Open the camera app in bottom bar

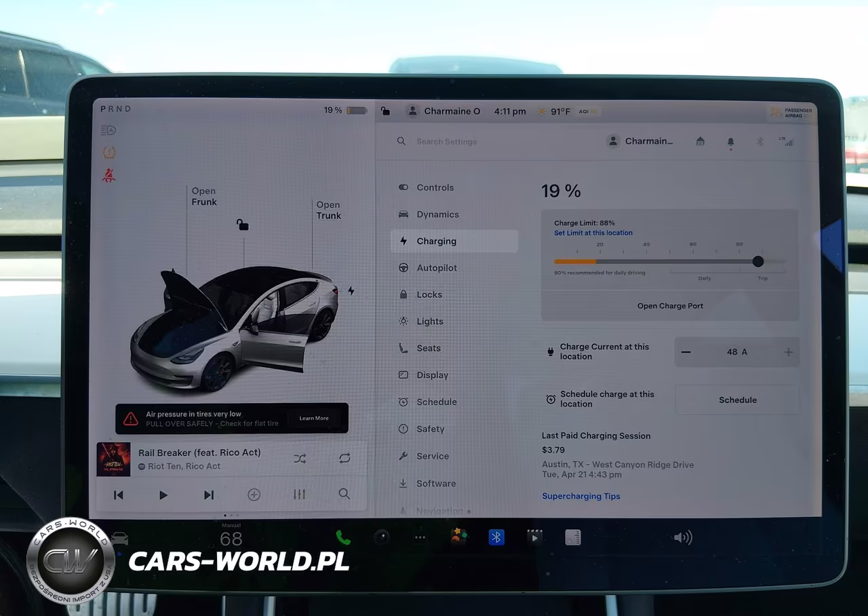point(382,537)
